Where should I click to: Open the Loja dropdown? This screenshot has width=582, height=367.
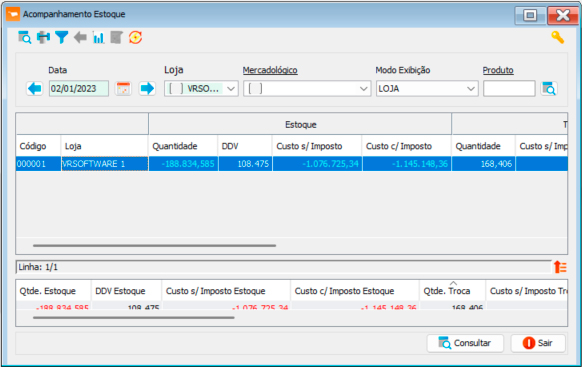(x=201, y=89)
